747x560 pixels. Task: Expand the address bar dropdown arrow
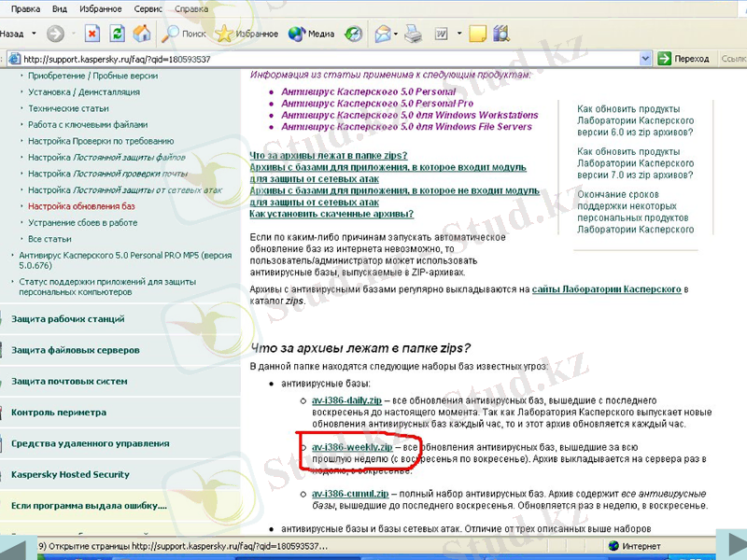click(644, 58)
